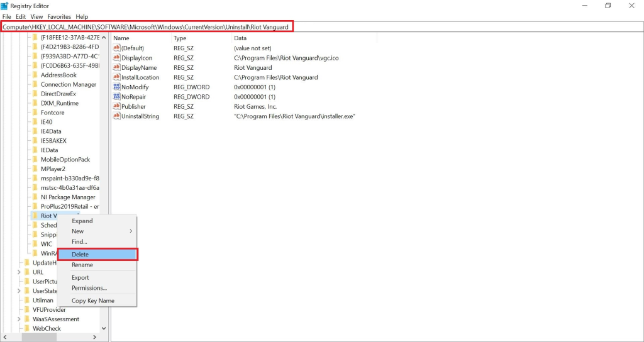This screenshot has height=342, width=644.
Task: Open the View menu
Action: [36, 17]
